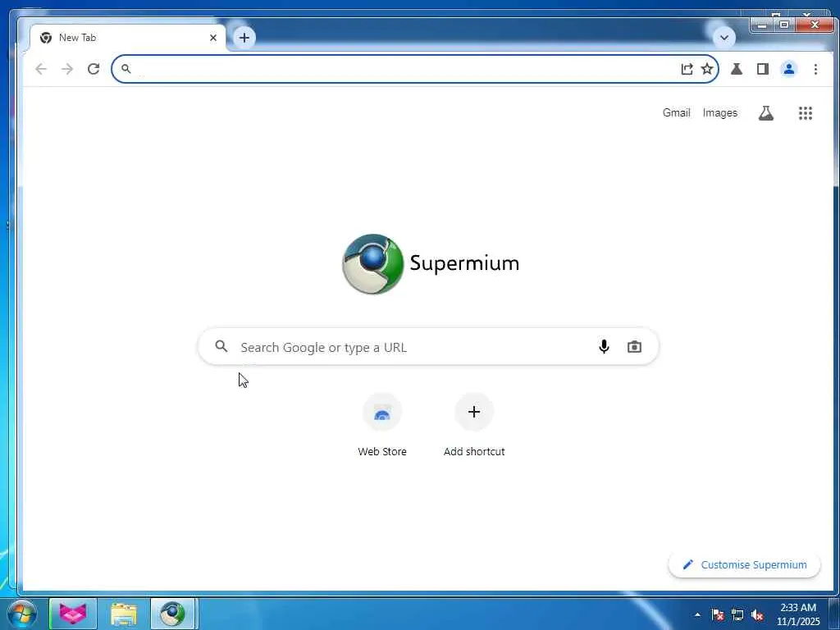Go forward with the forward arrow

point(67,69)
